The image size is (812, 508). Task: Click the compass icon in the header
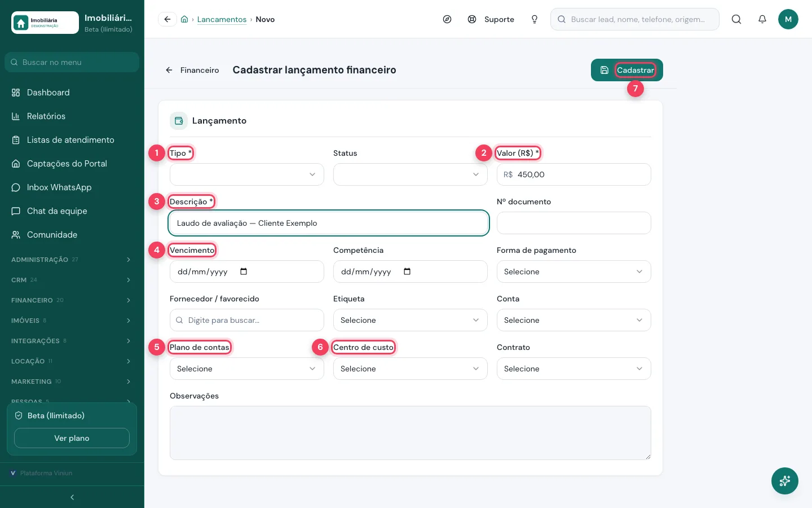(447, 19)
